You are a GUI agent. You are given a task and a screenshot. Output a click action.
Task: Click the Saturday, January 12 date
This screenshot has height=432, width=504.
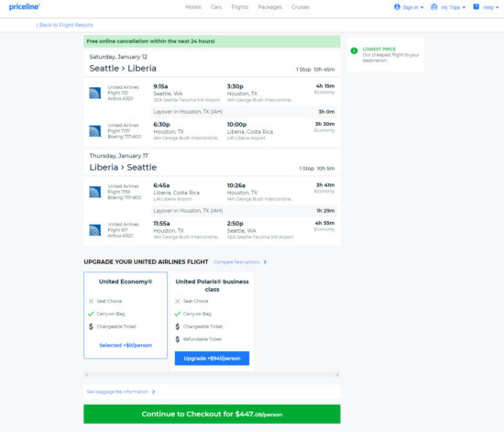[x=118, y=57]
